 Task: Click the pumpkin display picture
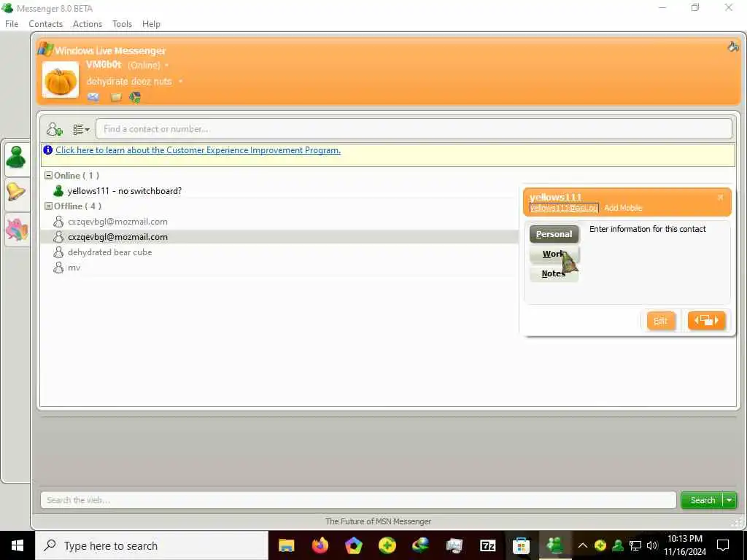point(61,79)
